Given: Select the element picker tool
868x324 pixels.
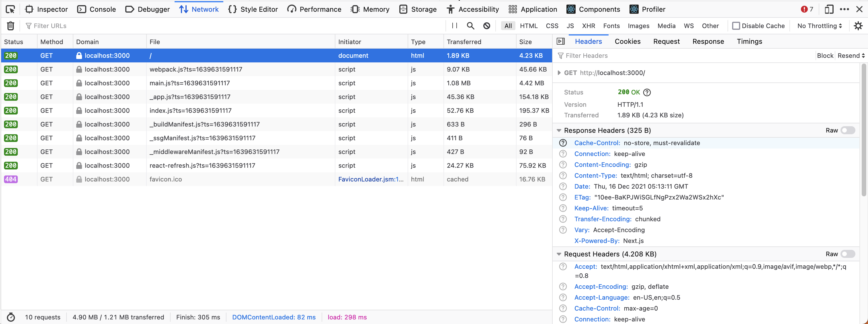Looking at the screenshot, I should [x=10, y=9].
